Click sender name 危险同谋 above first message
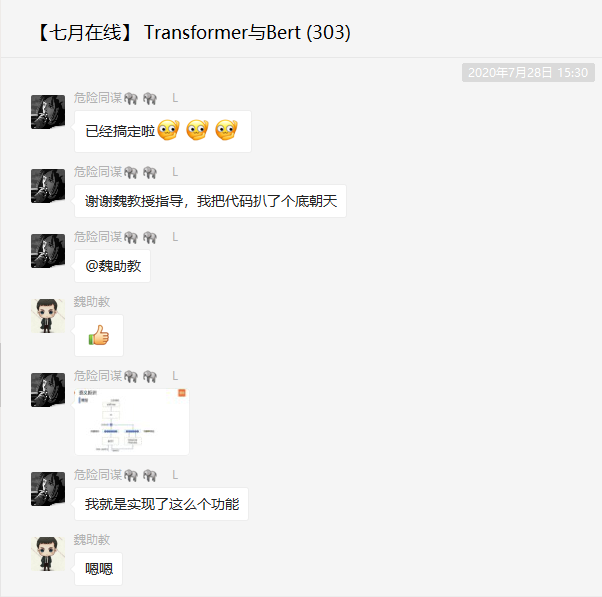The image size is (602, 597). point(98,98)
